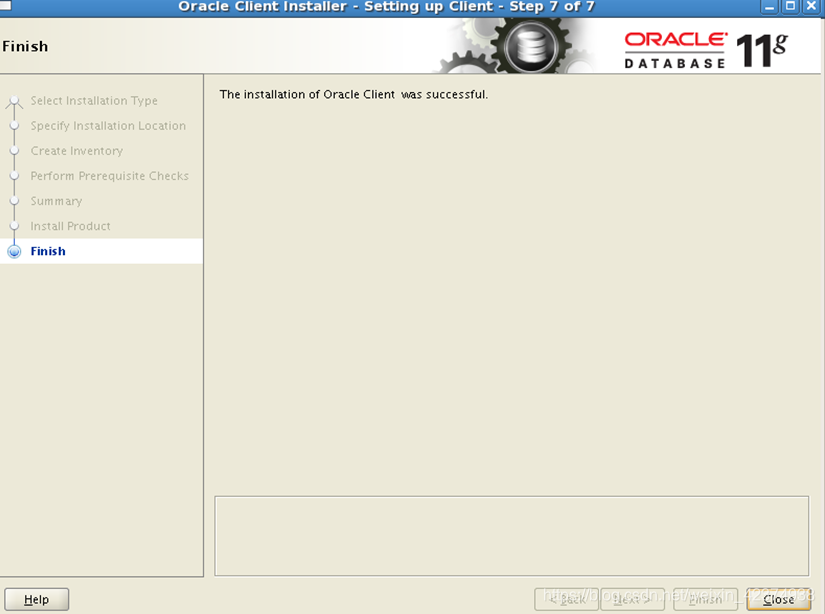The width and height of the screenshot is (825, 614).
Task: Open the Help button
Action: [x=36, y=599]
